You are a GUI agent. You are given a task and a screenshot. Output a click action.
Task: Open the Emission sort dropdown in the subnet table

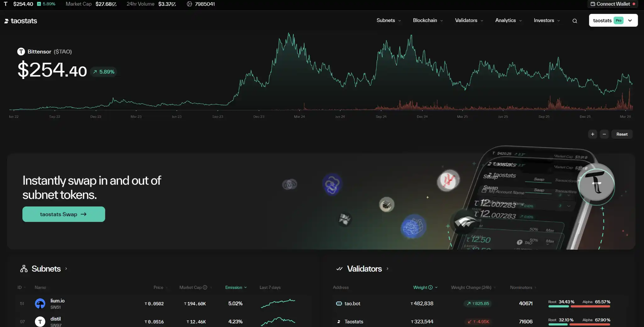click(236, 287)
